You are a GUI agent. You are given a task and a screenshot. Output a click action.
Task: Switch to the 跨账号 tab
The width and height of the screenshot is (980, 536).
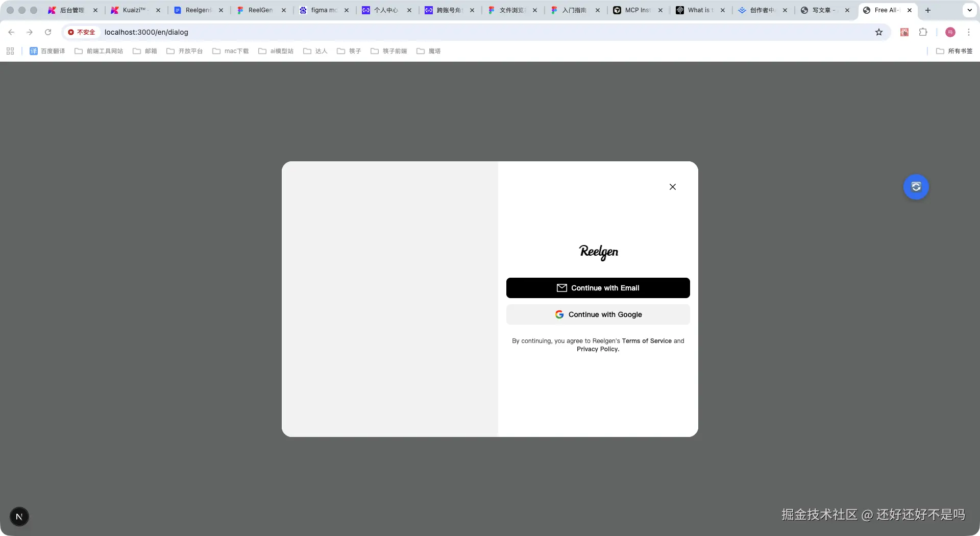449,10
